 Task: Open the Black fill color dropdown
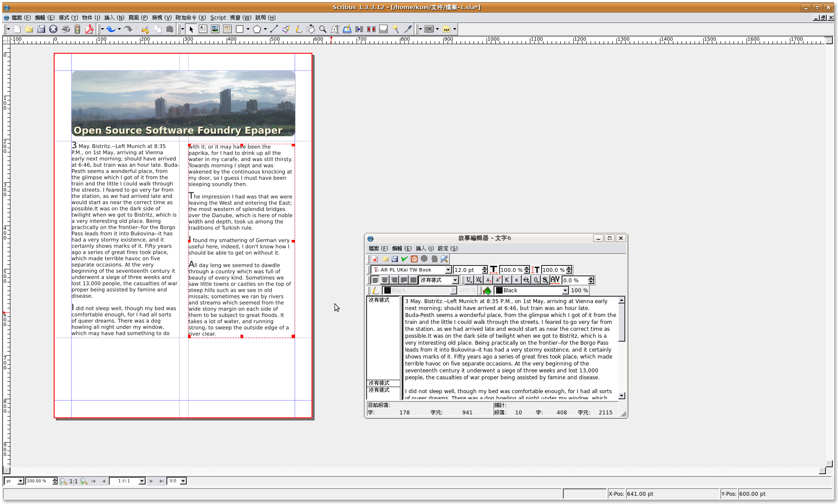(565, 291)
